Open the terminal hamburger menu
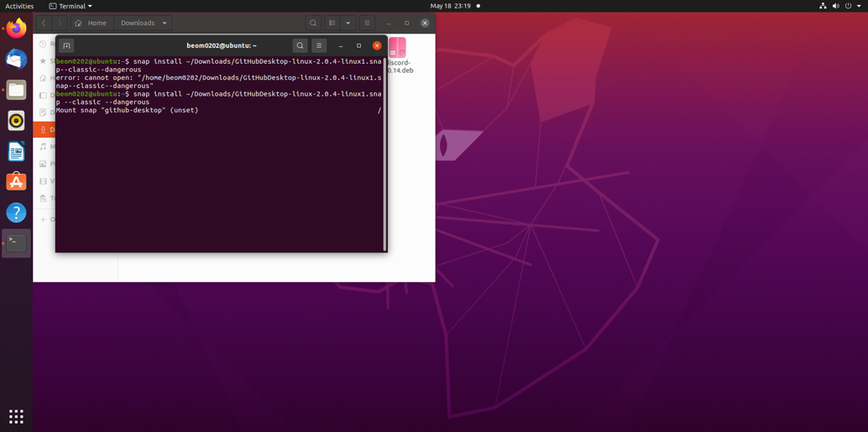868x432 pixels. pos(319,46)
